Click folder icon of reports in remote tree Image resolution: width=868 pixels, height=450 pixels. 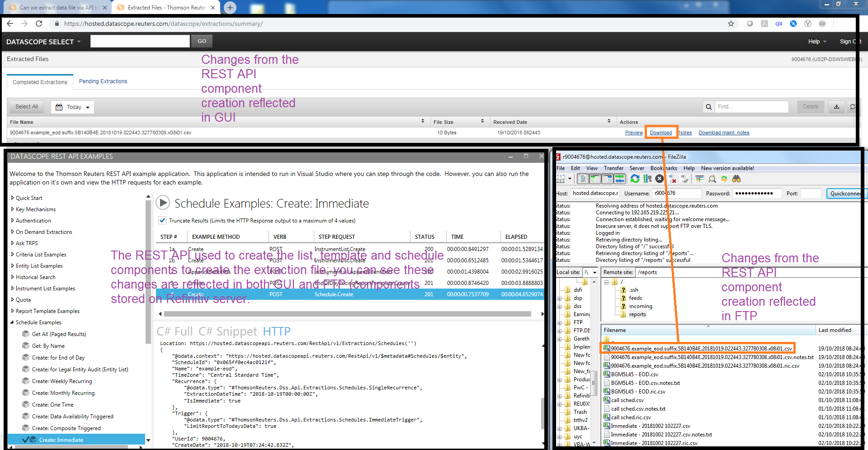[623, 314]
